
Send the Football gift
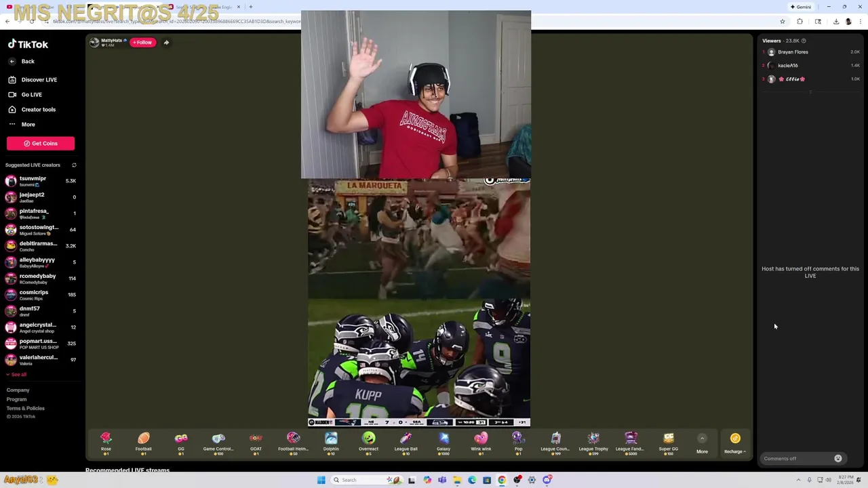point(143,443)
